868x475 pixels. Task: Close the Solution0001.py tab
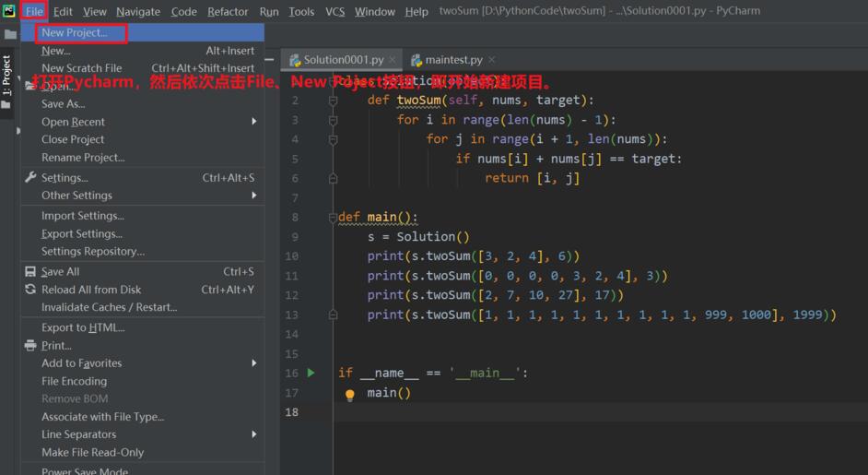click(393, 59)
